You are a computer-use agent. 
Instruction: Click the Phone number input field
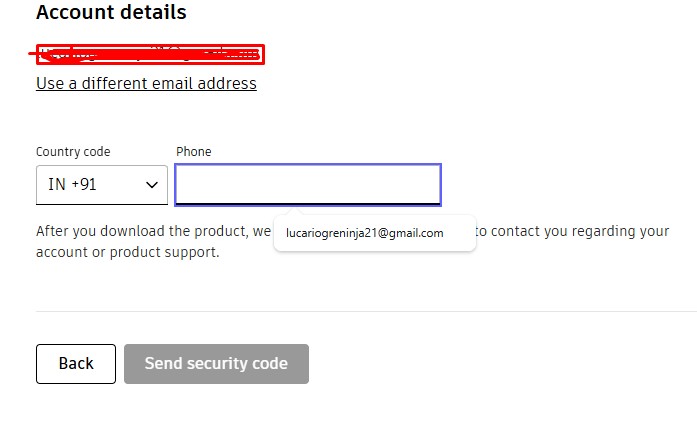pyautogui.click(x=307, y=185)
